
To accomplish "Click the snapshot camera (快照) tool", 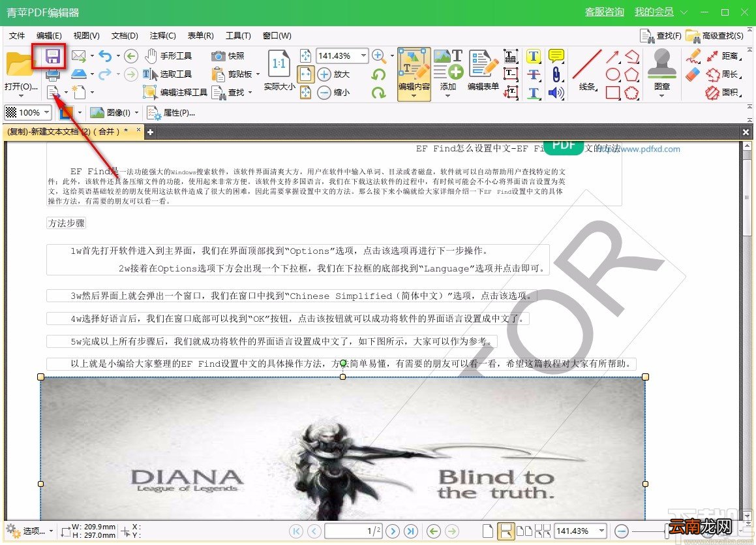I will coord(228,56).
